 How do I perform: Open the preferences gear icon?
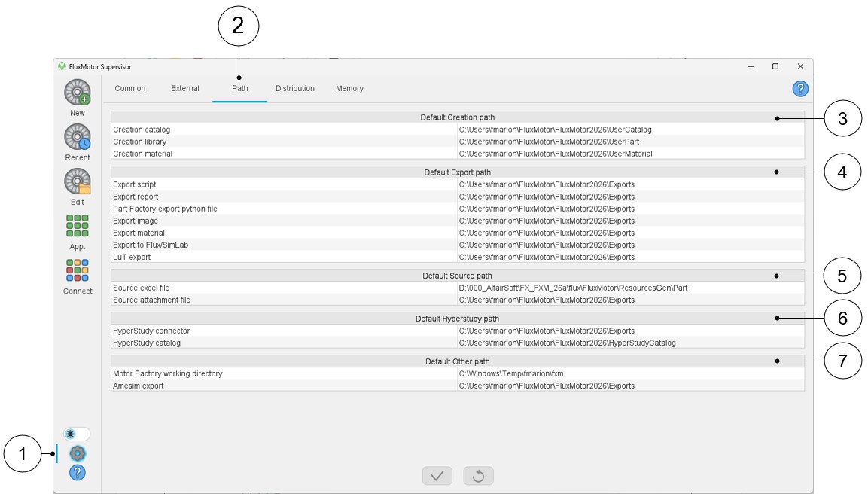pyautogui.click(x=78, y=454)
